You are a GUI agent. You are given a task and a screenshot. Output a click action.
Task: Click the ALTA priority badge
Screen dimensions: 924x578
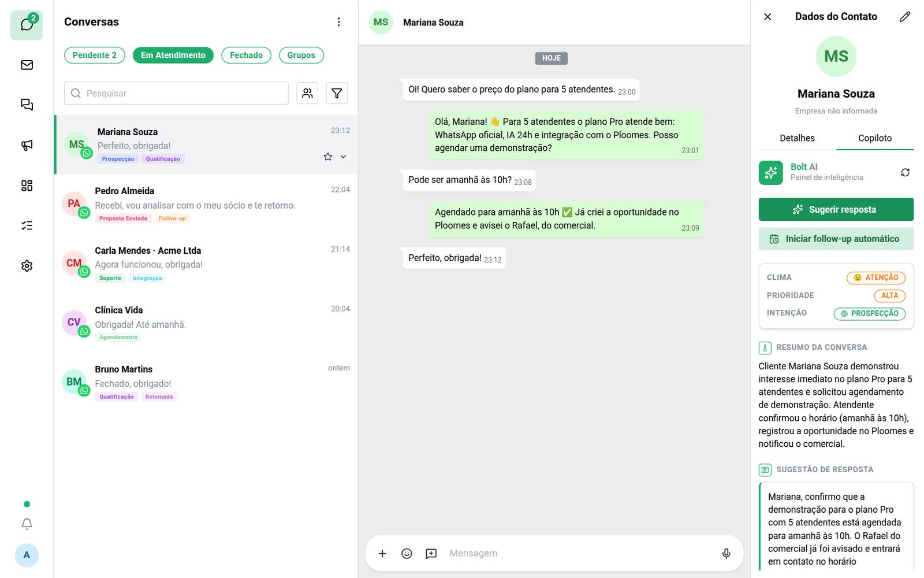pos(889,295)
